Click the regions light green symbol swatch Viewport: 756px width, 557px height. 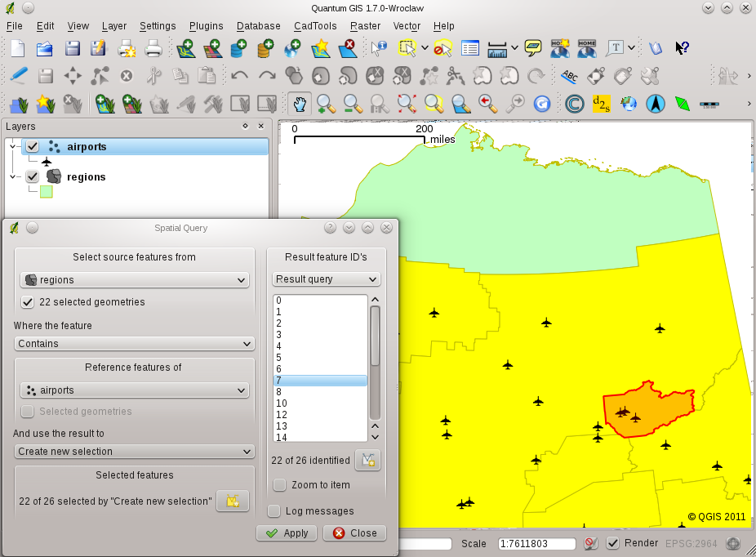[x=47, y=191]
